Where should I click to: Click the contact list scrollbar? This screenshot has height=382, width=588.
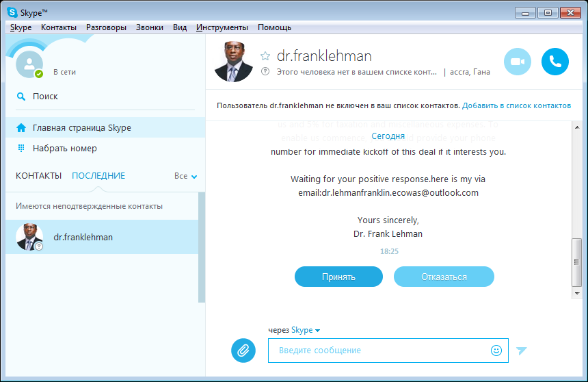(202, 247)
